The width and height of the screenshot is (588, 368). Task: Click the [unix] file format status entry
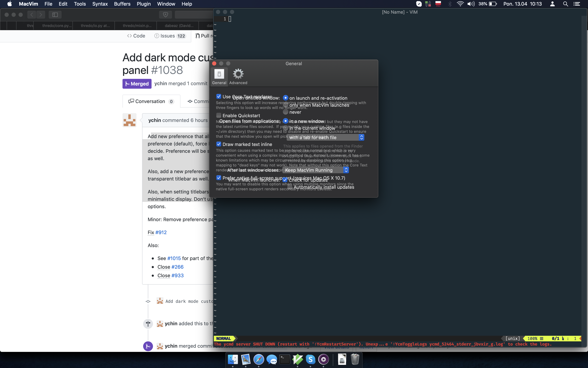point(513,339)
